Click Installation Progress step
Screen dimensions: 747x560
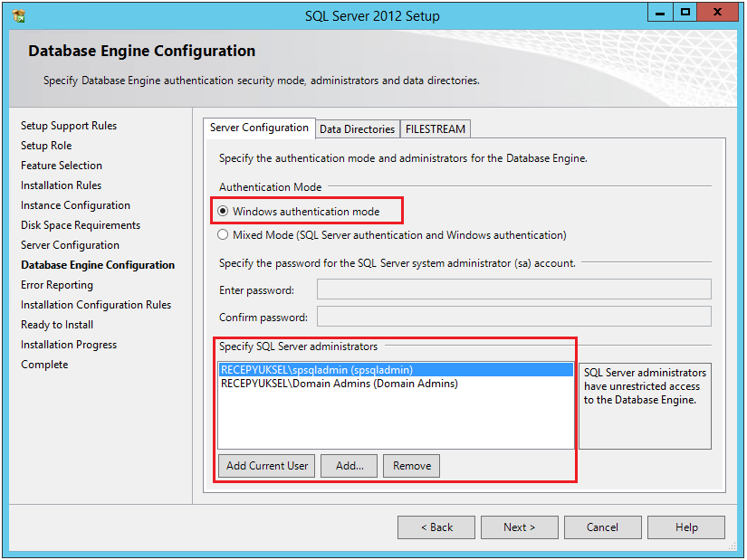point(69,345)
